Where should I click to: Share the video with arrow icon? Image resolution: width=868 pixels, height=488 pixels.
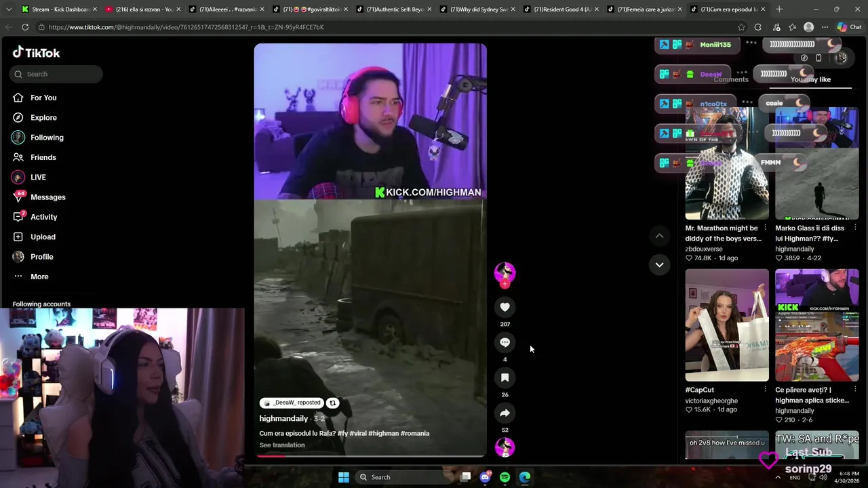tap(505, 413)
